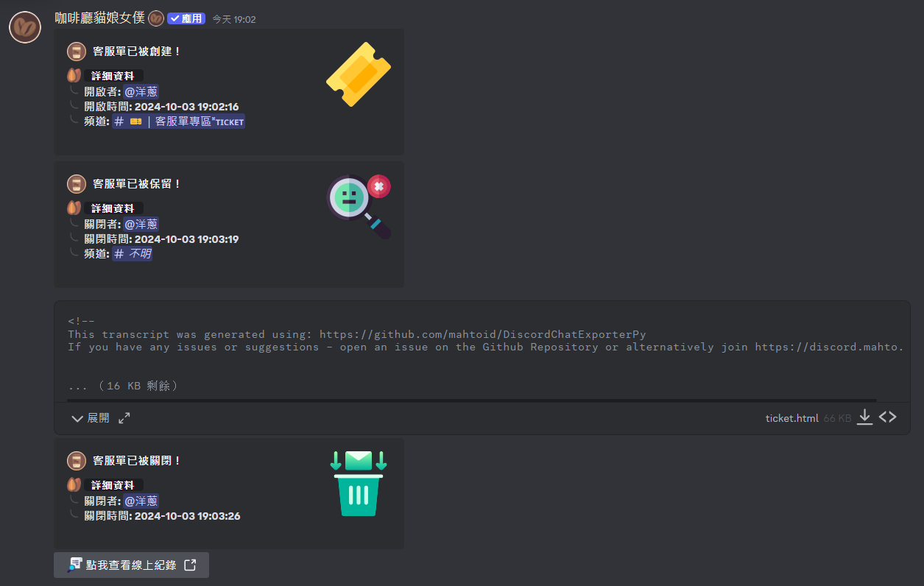The height and width of the screenshot is (586, 924).
Task: Download the ticket.html attachment
Action: (865, 417)
